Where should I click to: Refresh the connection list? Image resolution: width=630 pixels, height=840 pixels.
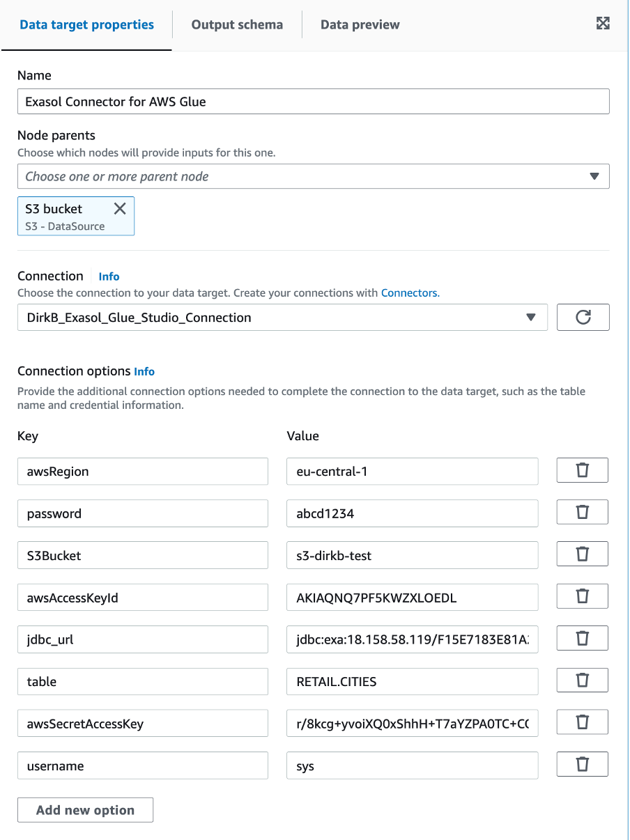[583, 318]
